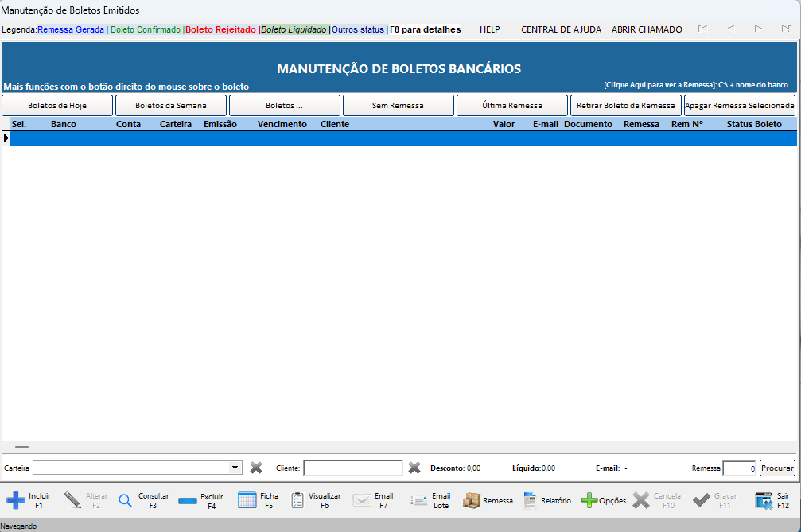Click the Remessa boxes icon
Viewport: 801px width, 532px height.
coord(472,500)
